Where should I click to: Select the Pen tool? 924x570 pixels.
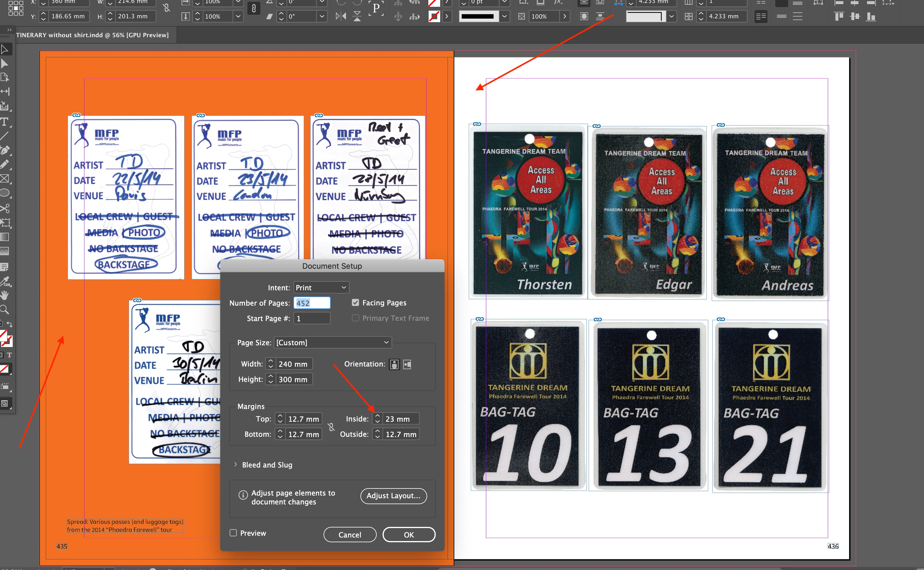tap(4, 150)
